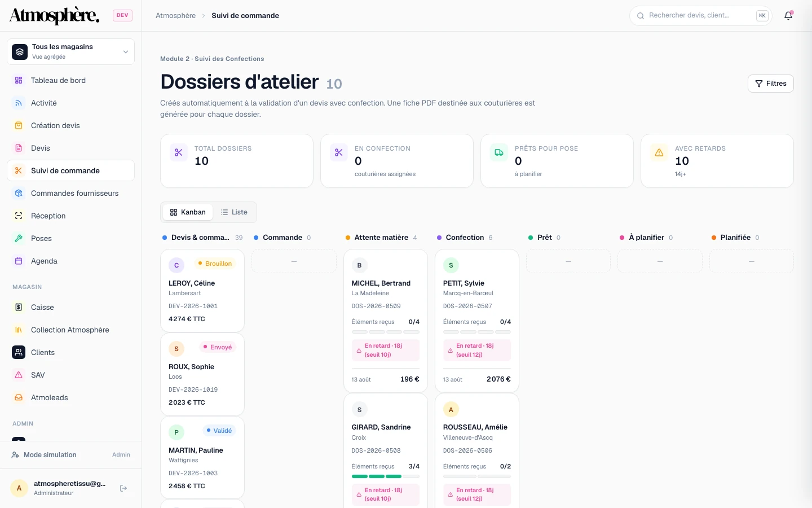Viewport: 812px width, 508px height.
Task: Open the MICHEL, Bertrand dossier card
Action: pos(386,321)
